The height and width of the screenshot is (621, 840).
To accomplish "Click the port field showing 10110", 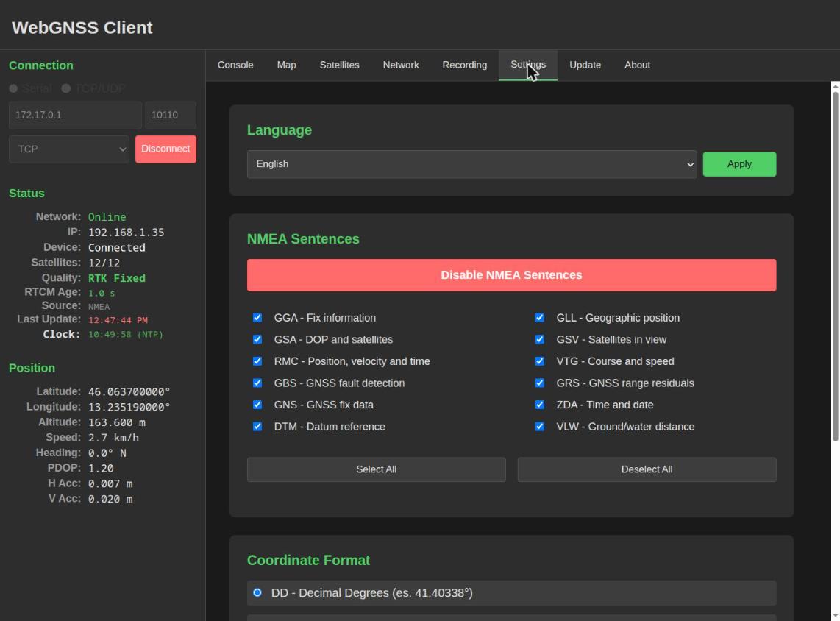I will (x=171, y=116).
